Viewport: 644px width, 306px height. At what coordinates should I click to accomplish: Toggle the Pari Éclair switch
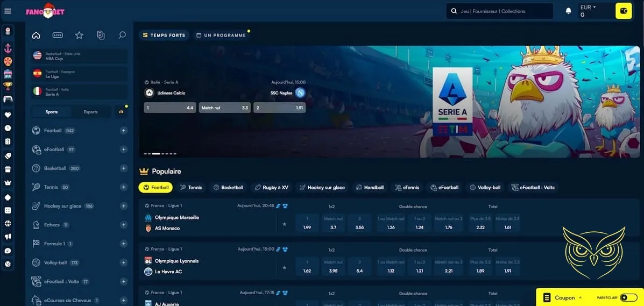coord(629,297)
